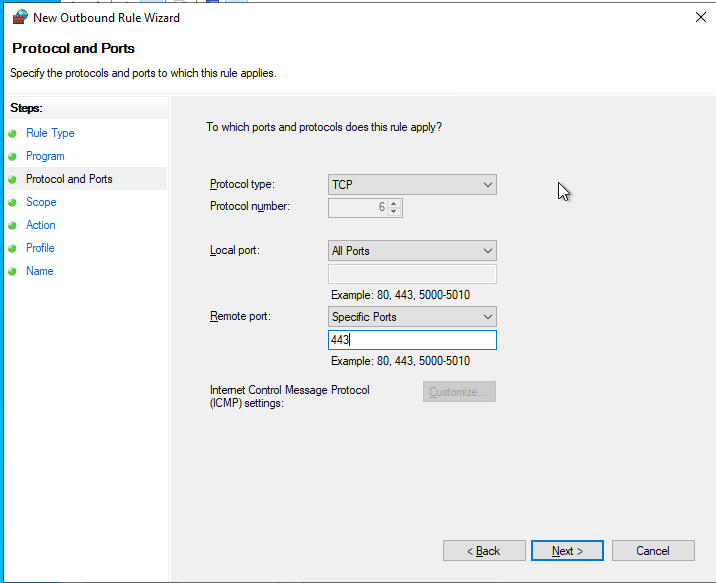Close the New Outbound Rule Wizard window

click(x=700, y=17)
